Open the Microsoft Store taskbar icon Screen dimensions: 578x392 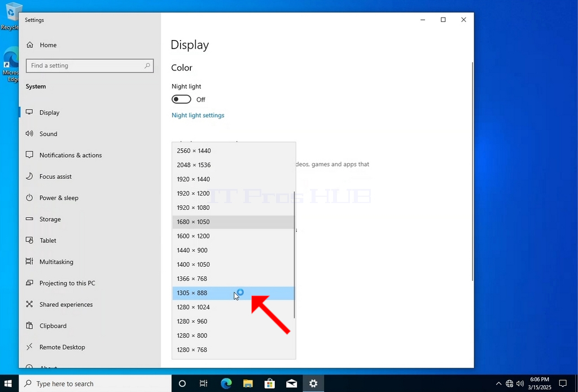pyautogui.click(x=269, y=384)
